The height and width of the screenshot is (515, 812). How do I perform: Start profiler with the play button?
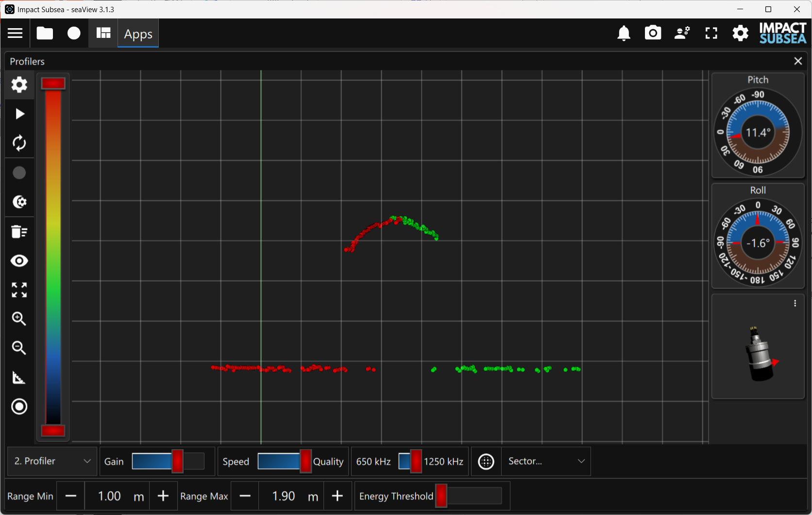pyautogui.click(x=19, y=114)
